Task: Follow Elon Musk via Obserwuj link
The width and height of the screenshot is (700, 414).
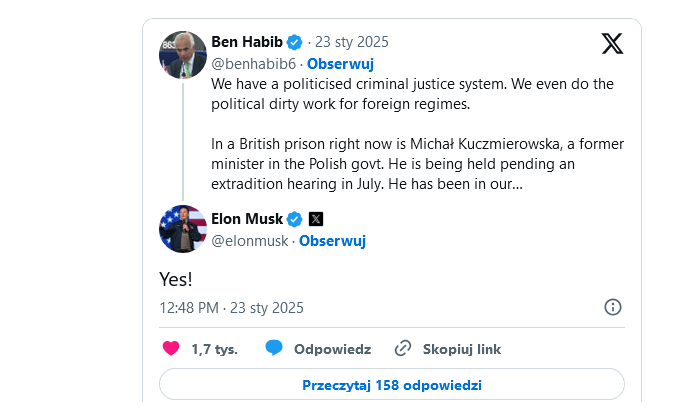Action: click(332, 241)
